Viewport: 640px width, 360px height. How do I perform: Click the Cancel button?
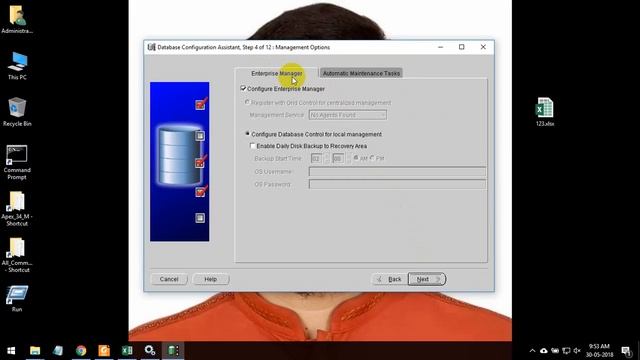point(169,279)
